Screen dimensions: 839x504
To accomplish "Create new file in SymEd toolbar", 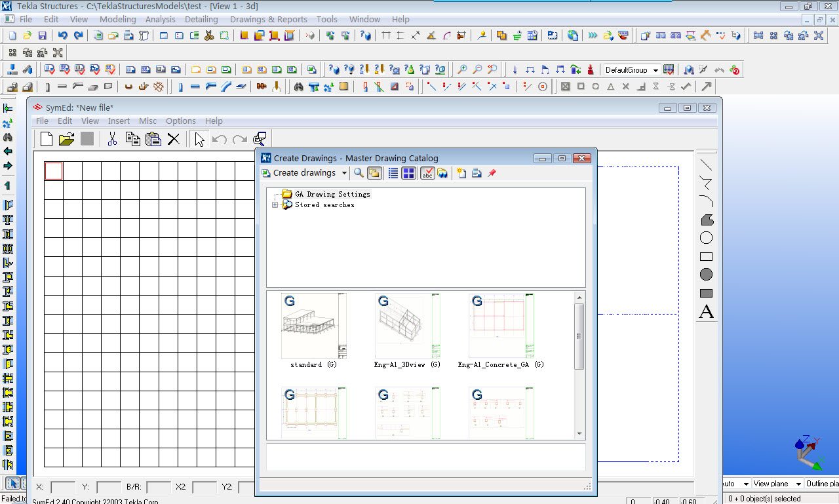I will click(47, 139).
